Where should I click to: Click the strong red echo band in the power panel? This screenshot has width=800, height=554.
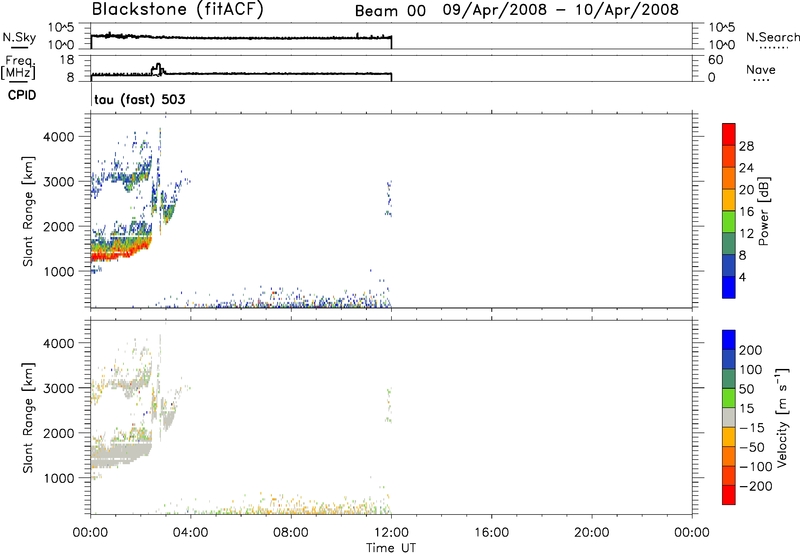tap(120, 251)
